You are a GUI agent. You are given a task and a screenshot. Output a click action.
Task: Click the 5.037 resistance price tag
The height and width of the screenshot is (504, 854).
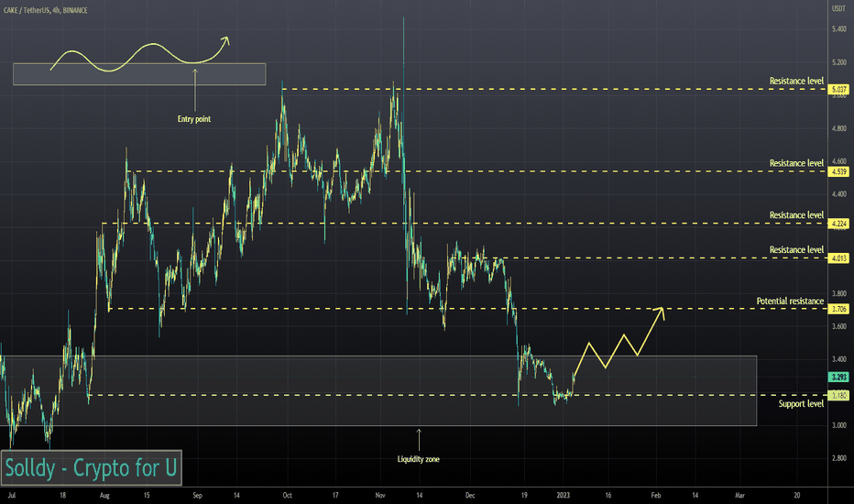point(838,90)
